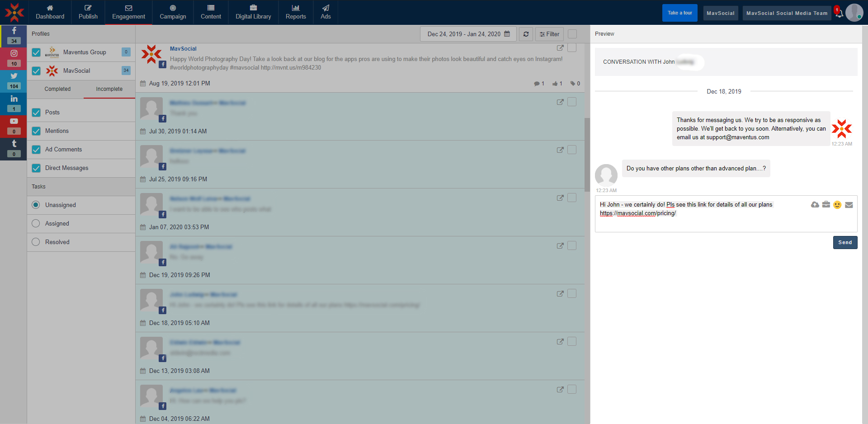Expand the Filter options

click(549, 34)
